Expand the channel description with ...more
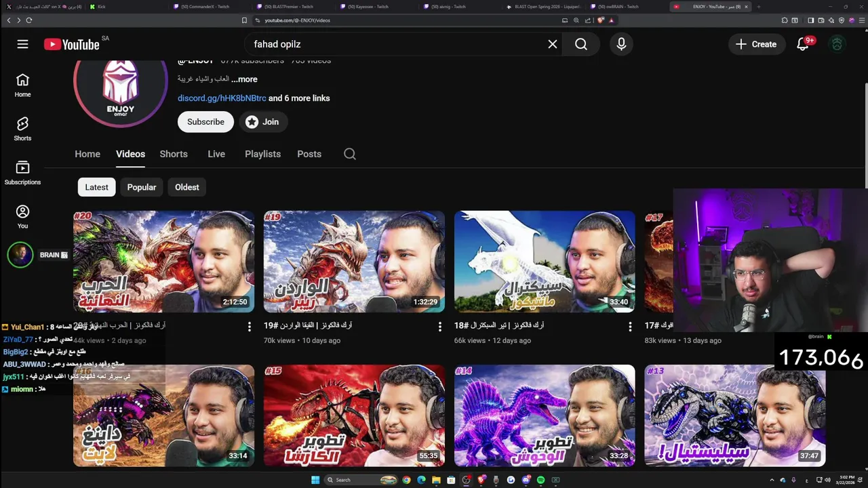 [244, 79]
